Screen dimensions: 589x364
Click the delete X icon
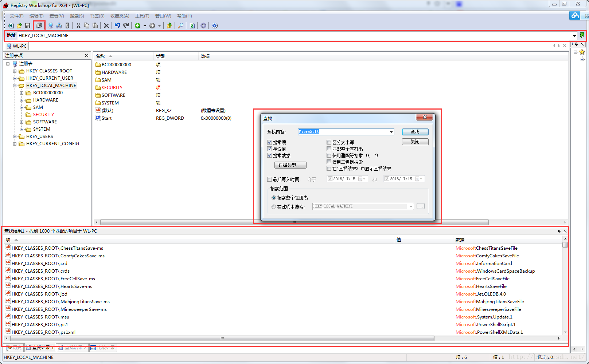[106, 25]
